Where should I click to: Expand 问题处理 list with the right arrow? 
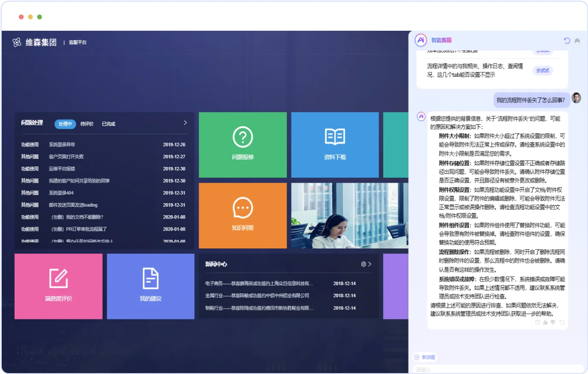(185, 123)
